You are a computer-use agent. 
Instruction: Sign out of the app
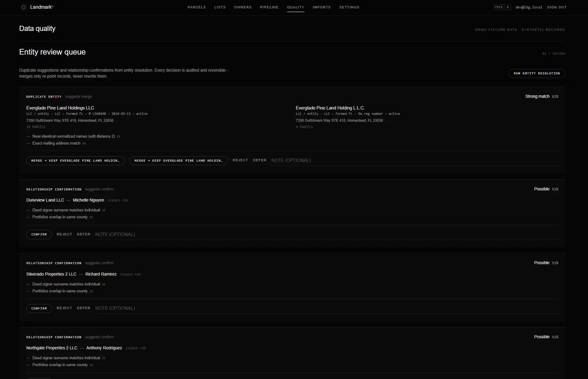click(x=557, y=7)
